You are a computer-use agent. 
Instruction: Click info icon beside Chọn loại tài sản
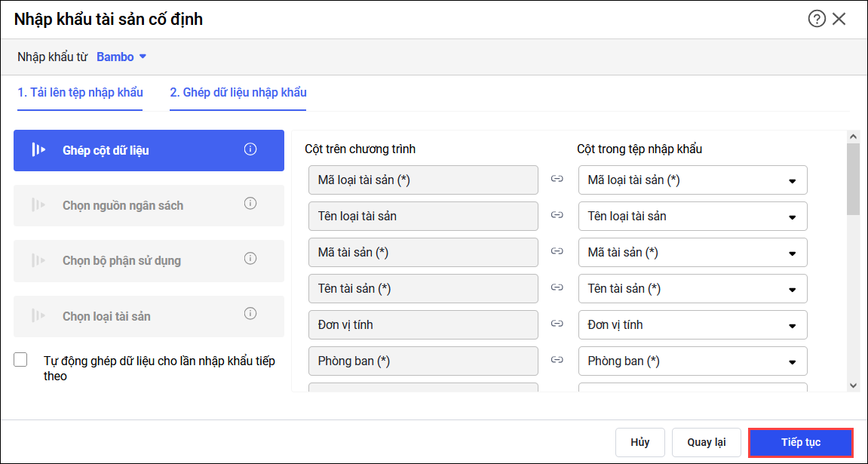[250, 314]
